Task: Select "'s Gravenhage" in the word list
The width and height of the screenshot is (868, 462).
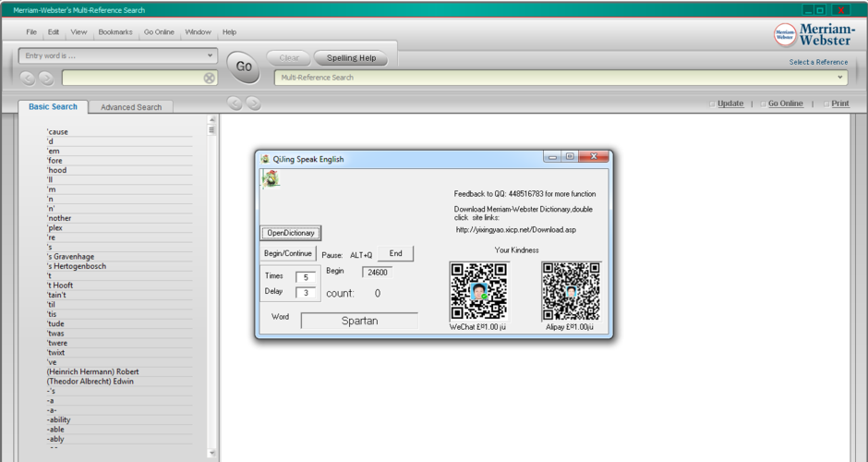Action: 70,257
